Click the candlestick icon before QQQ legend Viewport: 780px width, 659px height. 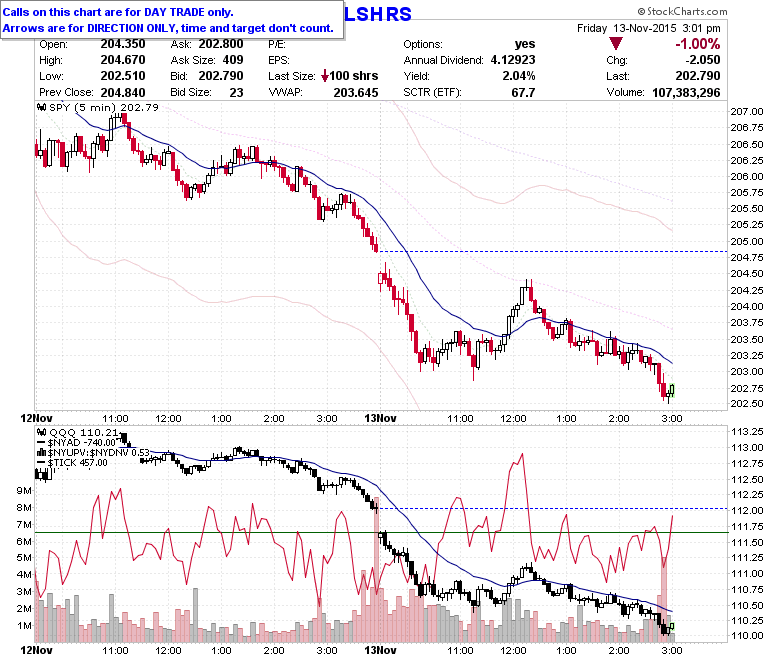coord(42,432)
